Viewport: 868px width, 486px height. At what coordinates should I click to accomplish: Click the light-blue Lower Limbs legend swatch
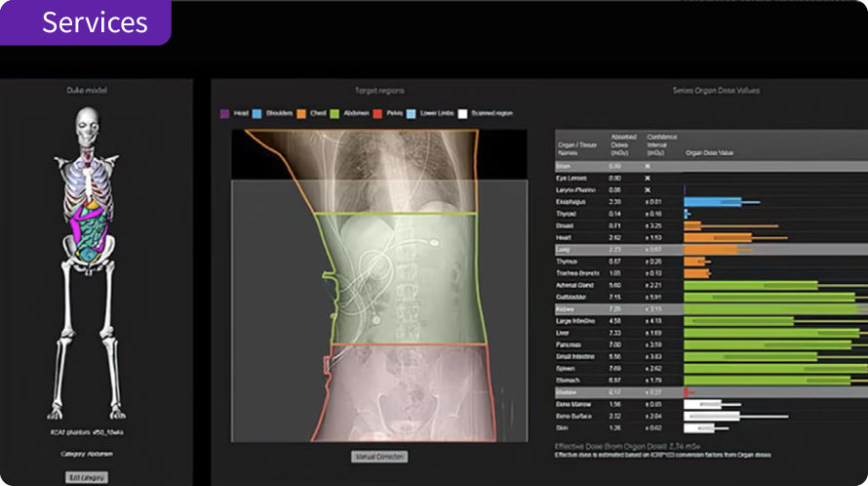click(411, 113)
